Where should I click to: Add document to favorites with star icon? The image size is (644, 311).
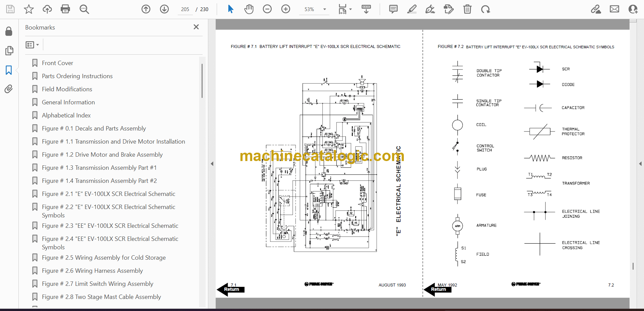pyautogui.click(x=29, y=9)
